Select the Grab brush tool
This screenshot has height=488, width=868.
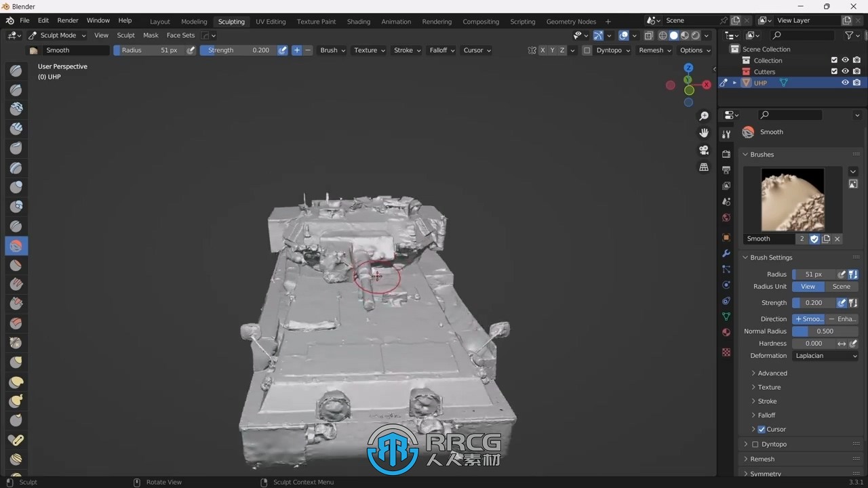pyautogui.click(x=16, y=363)
